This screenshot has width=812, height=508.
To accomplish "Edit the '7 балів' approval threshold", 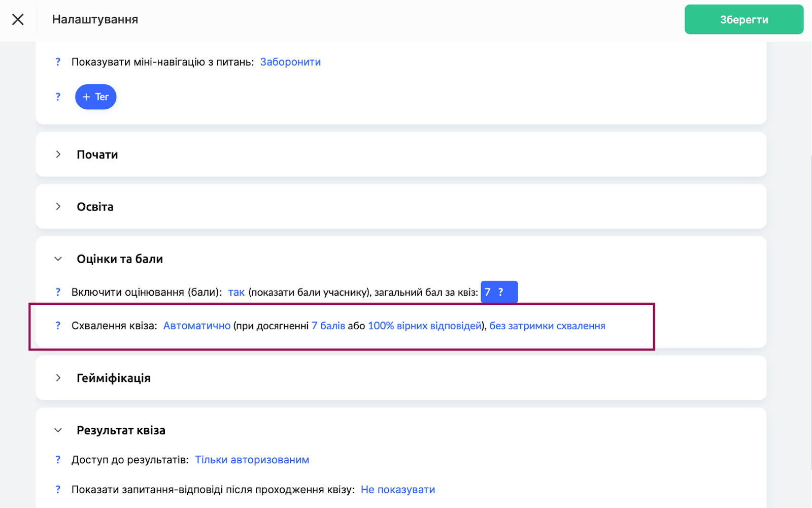I will [328, 326].
